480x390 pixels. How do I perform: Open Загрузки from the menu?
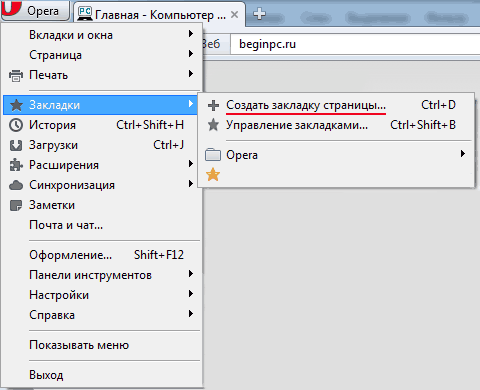102,145
